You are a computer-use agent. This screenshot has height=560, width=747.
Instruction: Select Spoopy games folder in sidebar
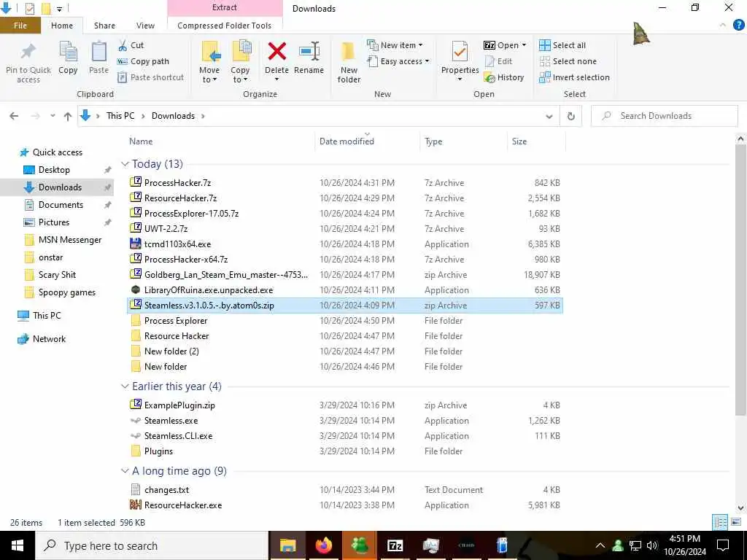coord(66,292)
